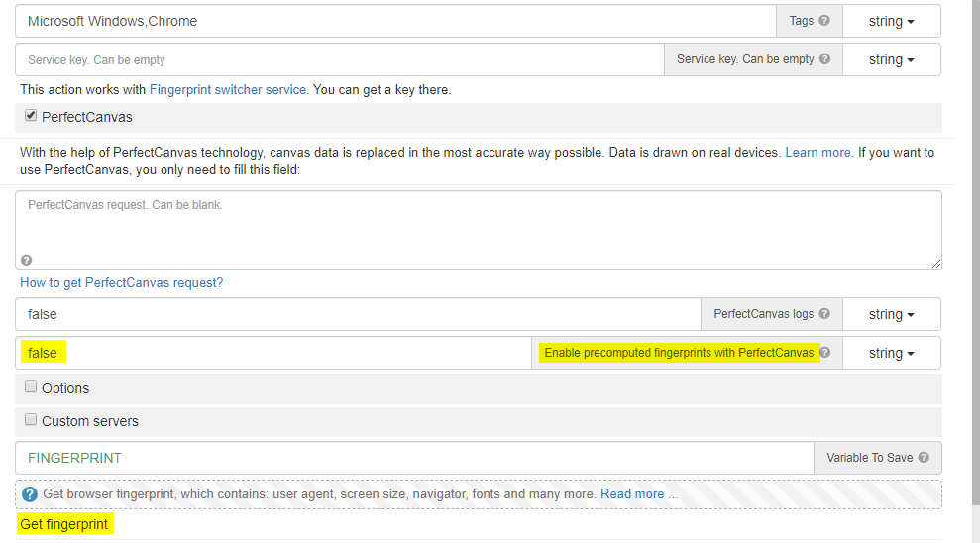
Task: Click the help icon beside PerfectCanvas logs
Action: [x=824, y=314]
